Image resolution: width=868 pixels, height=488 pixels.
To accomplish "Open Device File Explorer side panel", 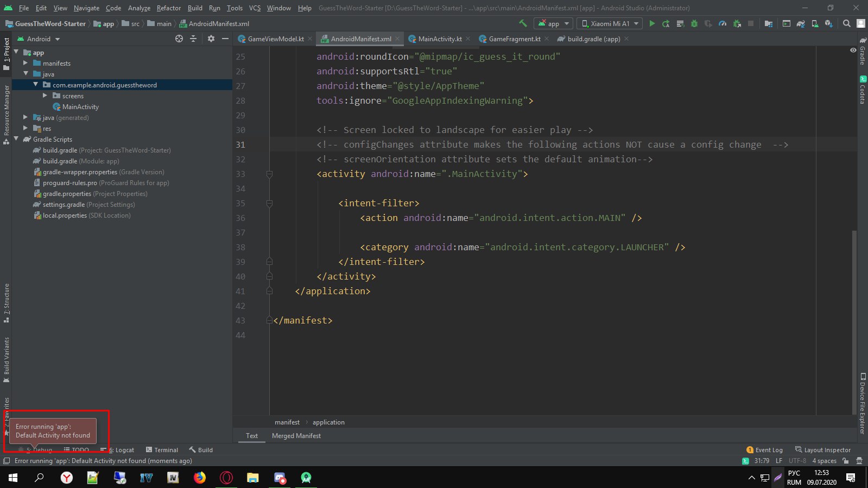I will (862, 404).
